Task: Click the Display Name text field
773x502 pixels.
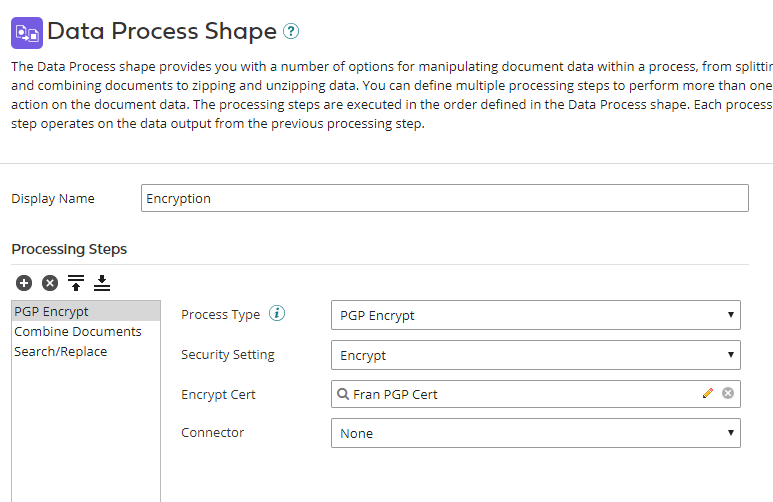Action: (x=445, y=198)
